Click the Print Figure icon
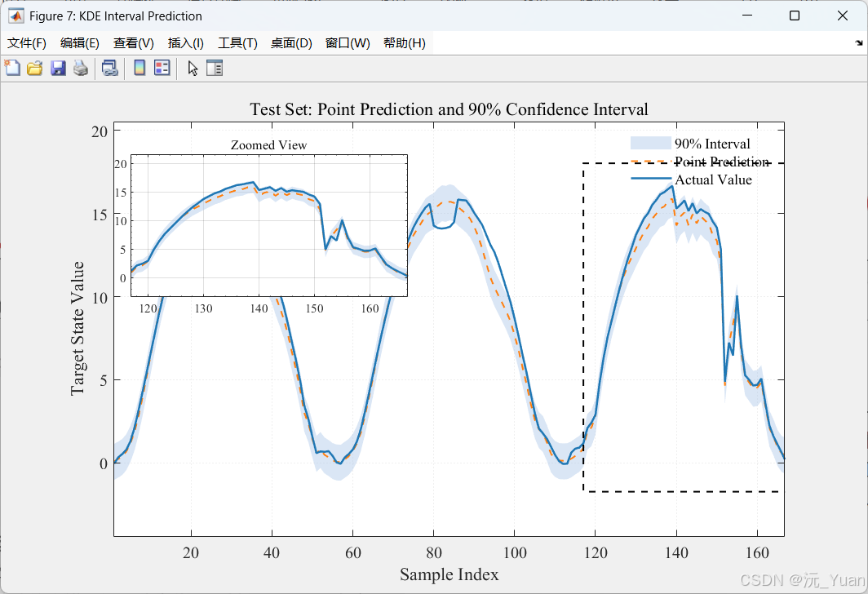Viewport: 868px width, 594px height. (81, 68)
